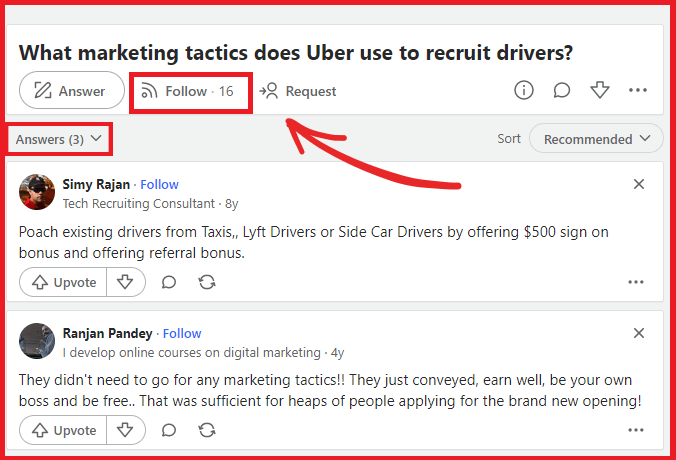The height and width of the screenshot is (460, 676).
Task: Follow Simy Rajan
Action: (159, 185)
